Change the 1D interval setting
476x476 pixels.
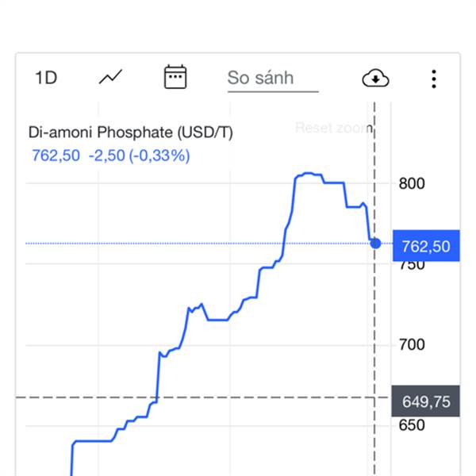coord(46,78)
